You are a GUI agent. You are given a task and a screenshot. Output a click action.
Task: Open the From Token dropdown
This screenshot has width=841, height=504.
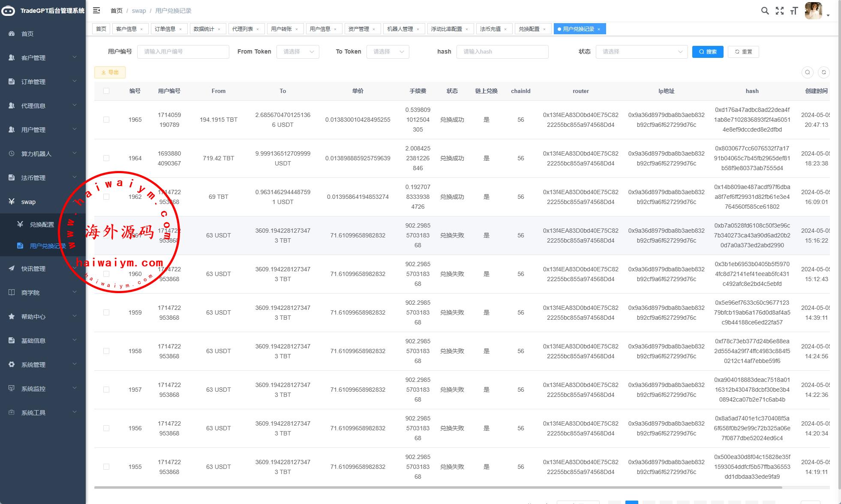tap(298, 52)
